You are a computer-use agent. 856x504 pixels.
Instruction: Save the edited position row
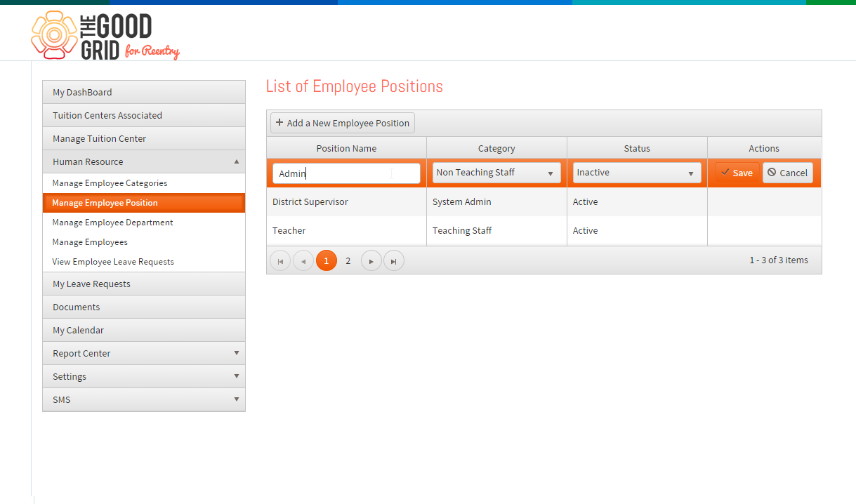(737, 173)
